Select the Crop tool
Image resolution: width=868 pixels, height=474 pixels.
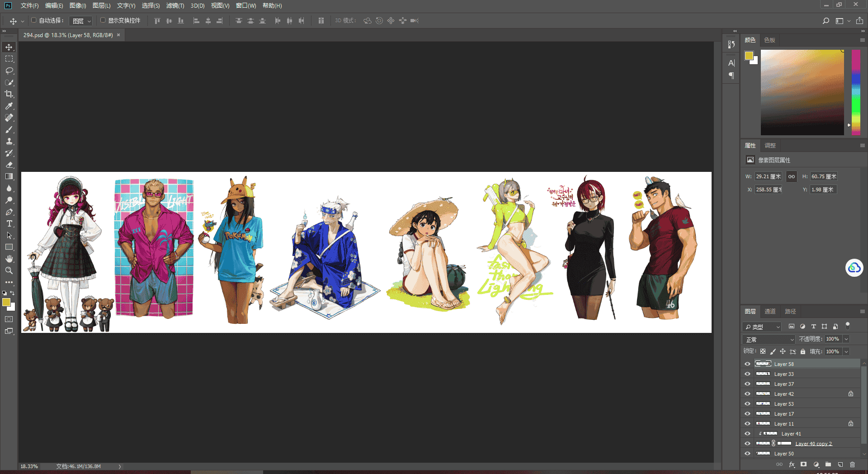9,94
